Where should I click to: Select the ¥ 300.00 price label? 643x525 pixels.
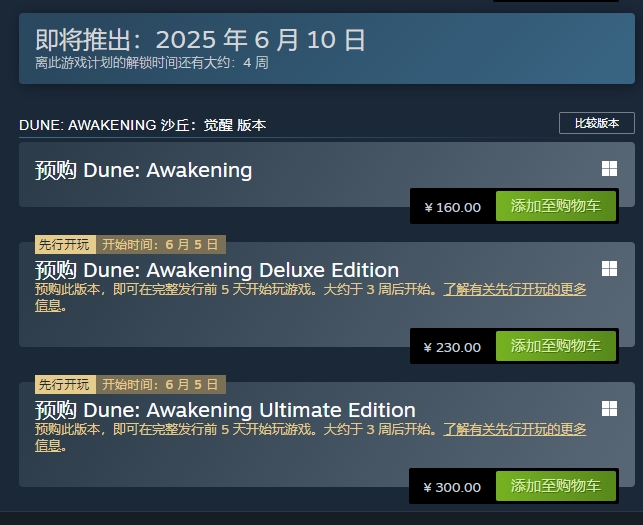(x=453, y=487)
